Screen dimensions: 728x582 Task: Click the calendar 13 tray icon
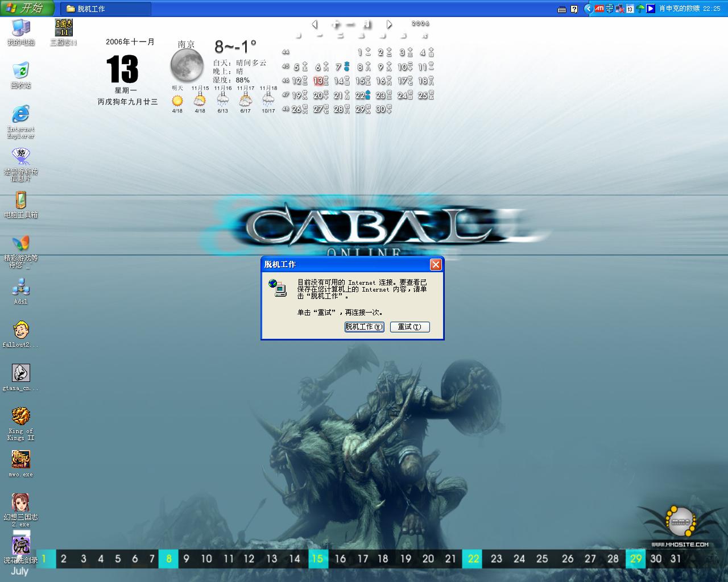[x=630, y=9]
